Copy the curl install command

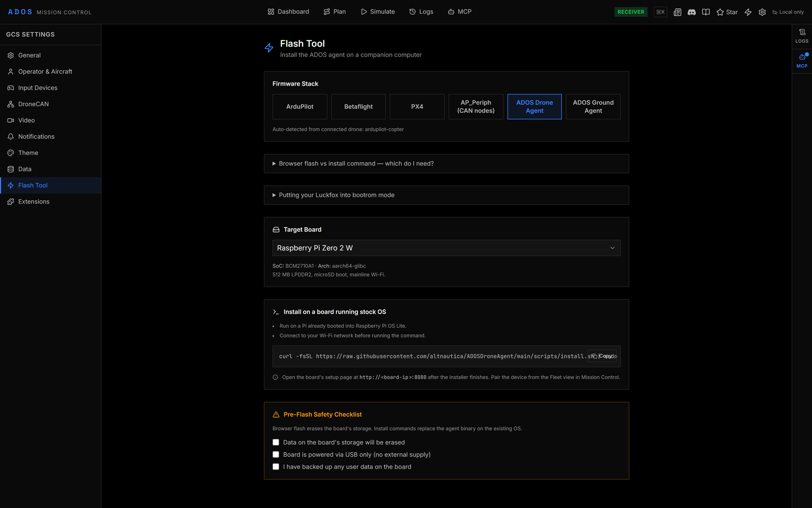[x=602, y=356]
